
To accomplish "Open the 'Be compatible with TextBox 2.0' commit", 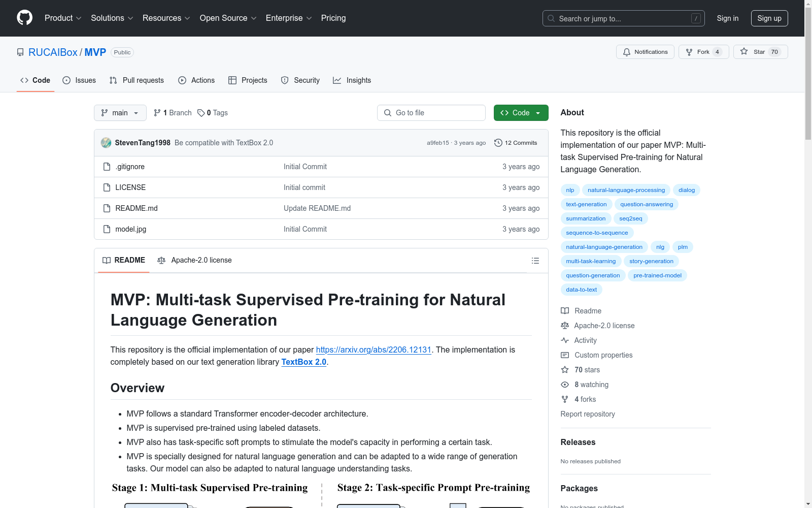I will click(x=224, y=143).
